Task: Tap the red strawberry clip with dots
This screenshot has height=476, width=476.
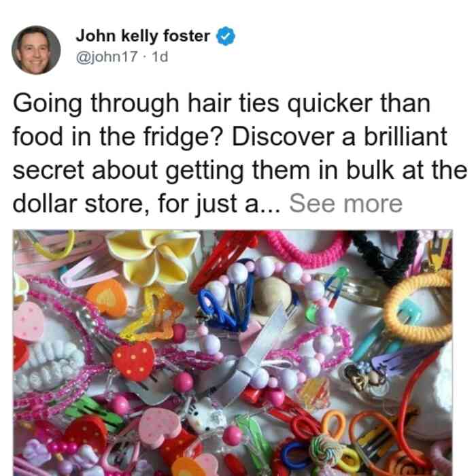Action: [133, 360]
